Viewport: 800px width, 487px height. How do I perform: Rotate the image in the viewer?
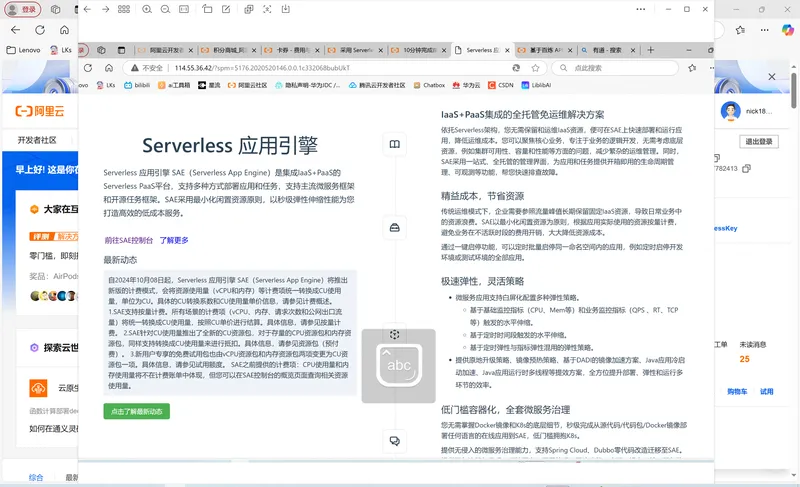[x=207, y=9]
